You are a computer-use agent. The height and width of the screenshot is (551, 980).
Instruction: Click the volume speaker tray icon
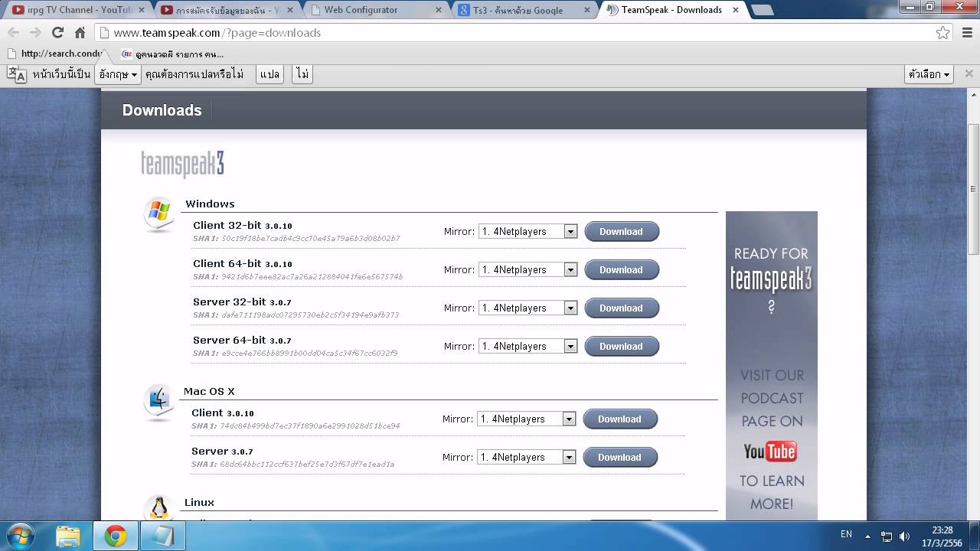904,536
